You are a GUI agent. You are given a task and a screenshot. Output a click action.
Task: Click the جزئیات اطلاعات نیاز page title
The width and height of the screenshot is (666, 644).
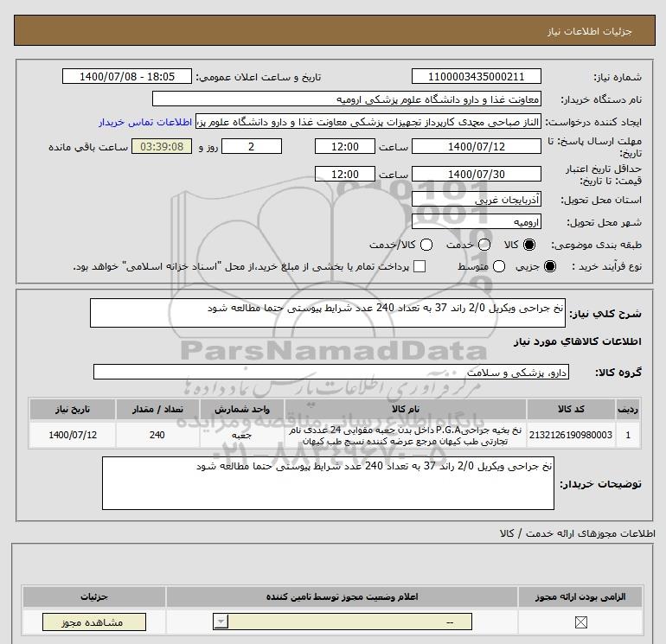point(590,31)
